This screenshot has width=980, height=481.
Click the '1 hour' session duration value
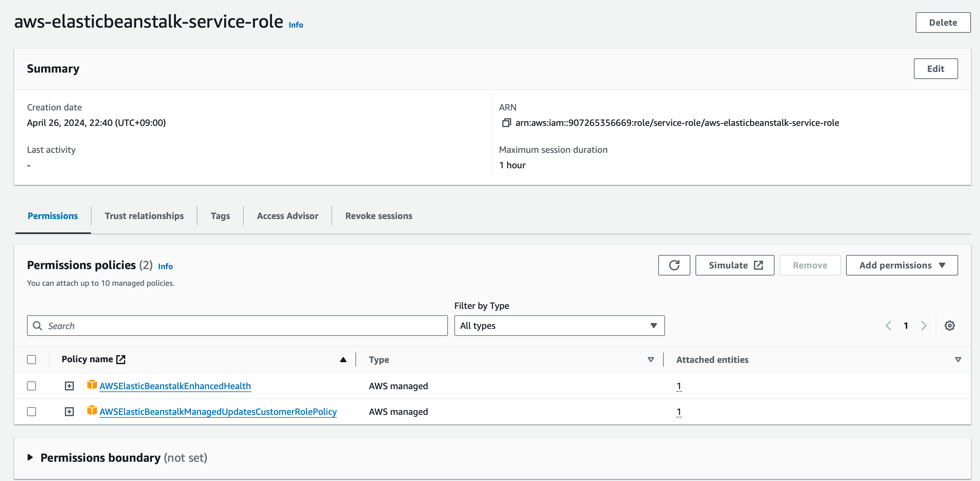512,165
